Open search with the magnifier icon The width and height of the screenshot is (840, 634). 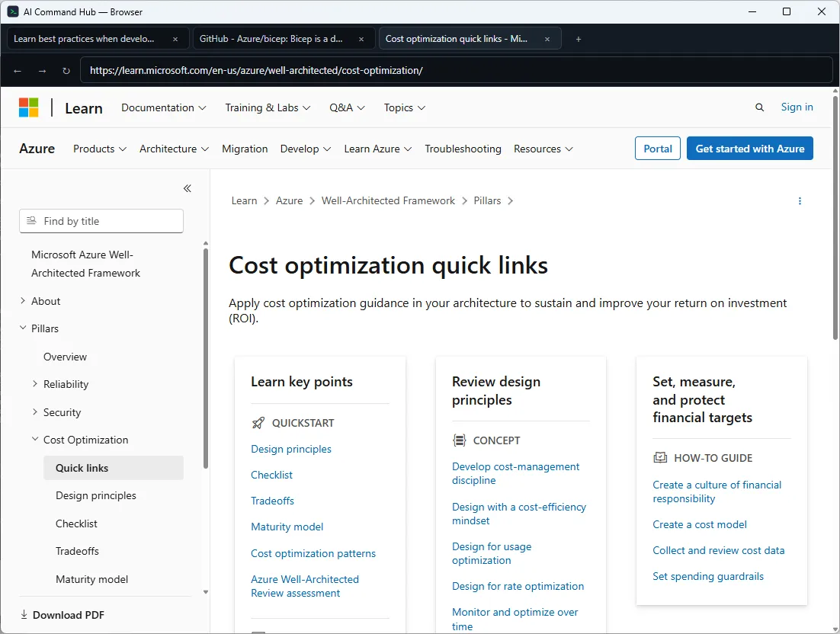coord(759,107)
